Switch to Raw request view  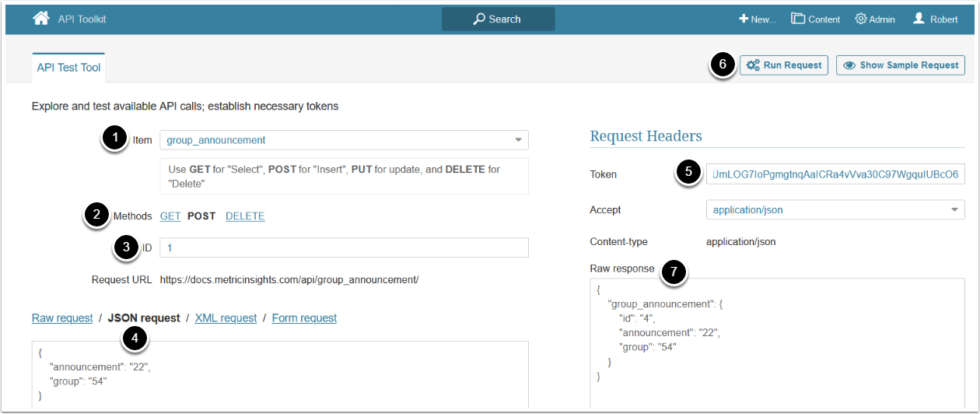[x=62, y=318]
